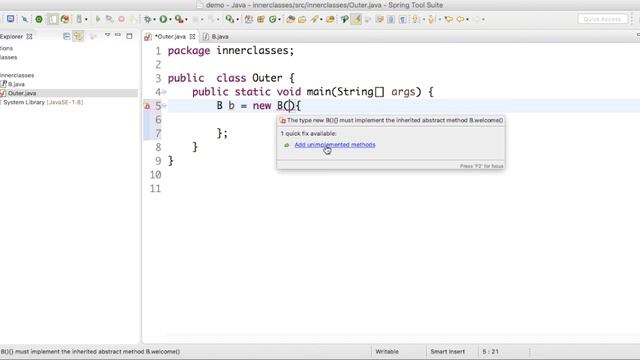This screenshot has width=640, height=360.
Task: Click the Search flashlight toolbar icon
Action: 314,19
